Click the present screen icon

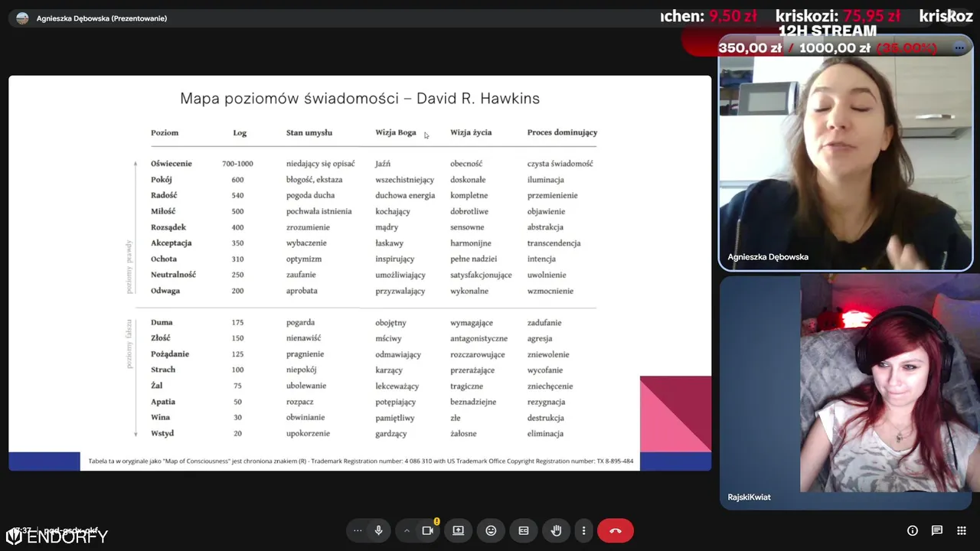(x=458, y=530)
